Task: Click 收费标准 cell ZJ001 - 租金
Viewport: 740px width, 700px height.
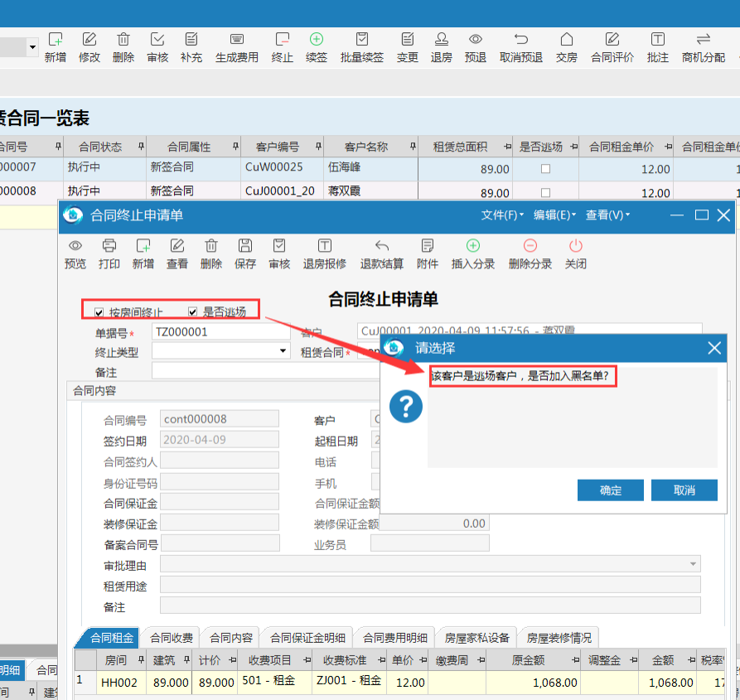Action: click(349, 681)
